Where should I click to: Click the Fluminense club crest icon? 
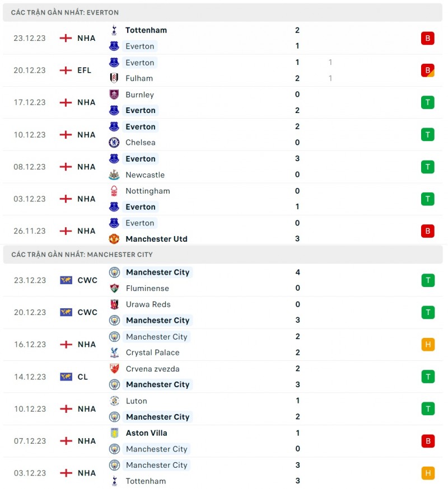(x=114, y=288)
